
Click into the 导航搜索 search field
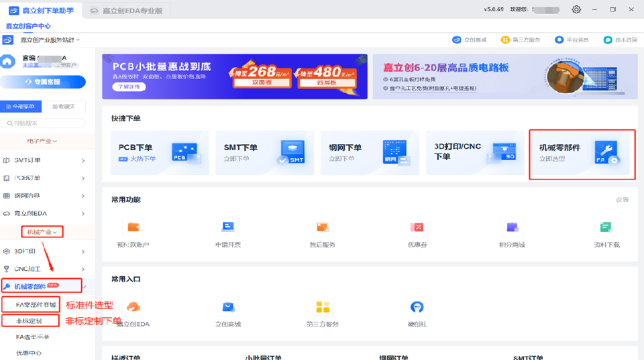click(x=43, y=123)
